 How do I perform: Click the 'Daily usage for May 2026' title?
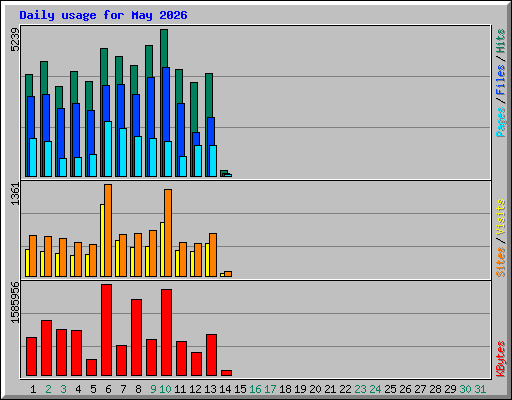pos(103,15)
